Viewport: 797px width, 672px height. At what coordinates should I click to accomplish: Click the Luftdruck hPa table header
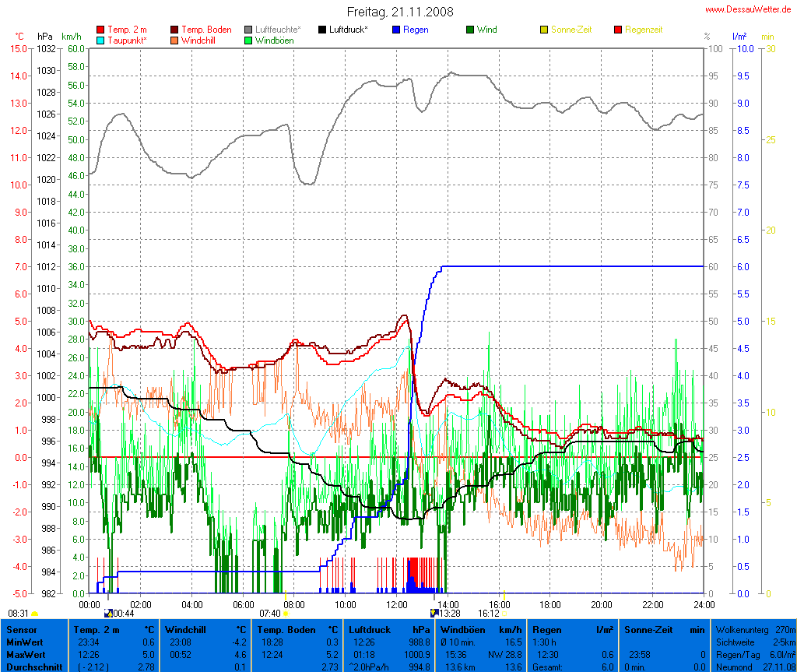[389, 629]
